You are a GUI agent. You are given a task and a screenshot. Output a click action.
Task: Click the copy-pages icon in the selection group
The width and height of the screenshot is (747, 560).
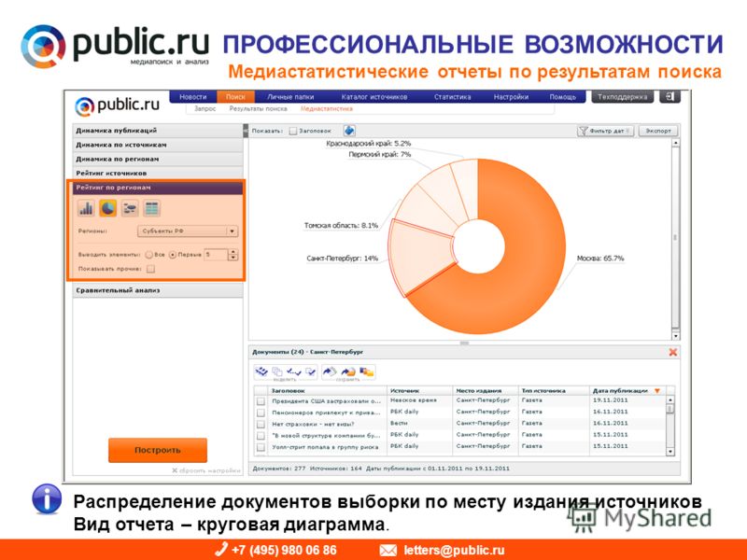click(277, 371)
